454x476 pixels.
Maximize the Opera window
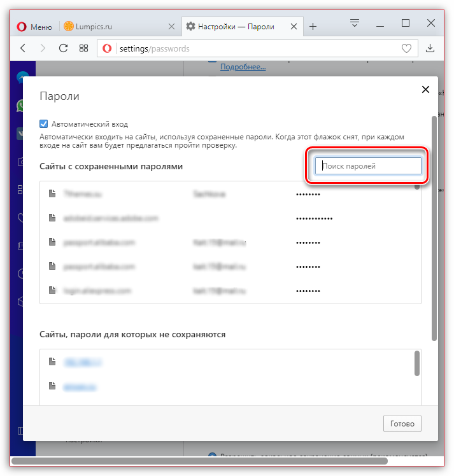pos(406,23)
